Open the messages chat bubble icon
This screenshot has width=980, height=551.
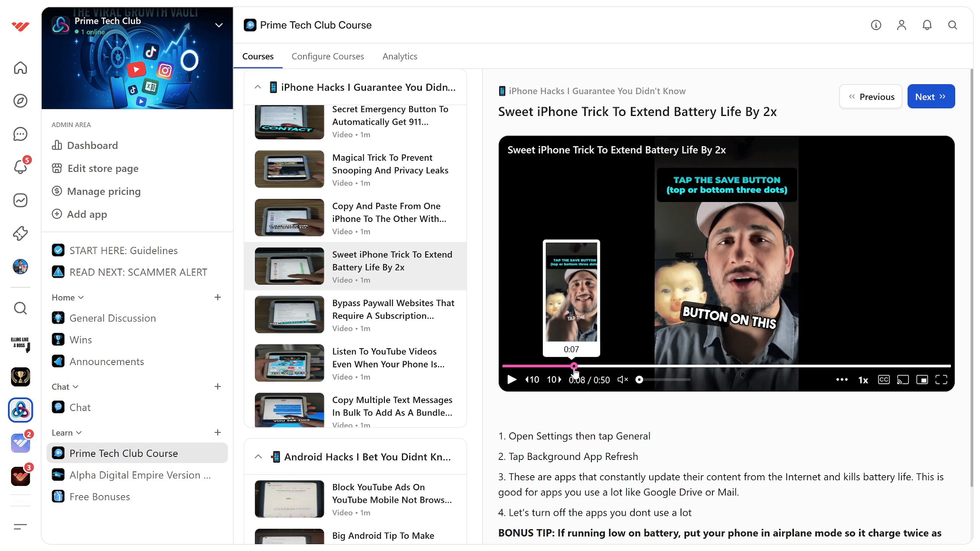[x=20, y=134]
